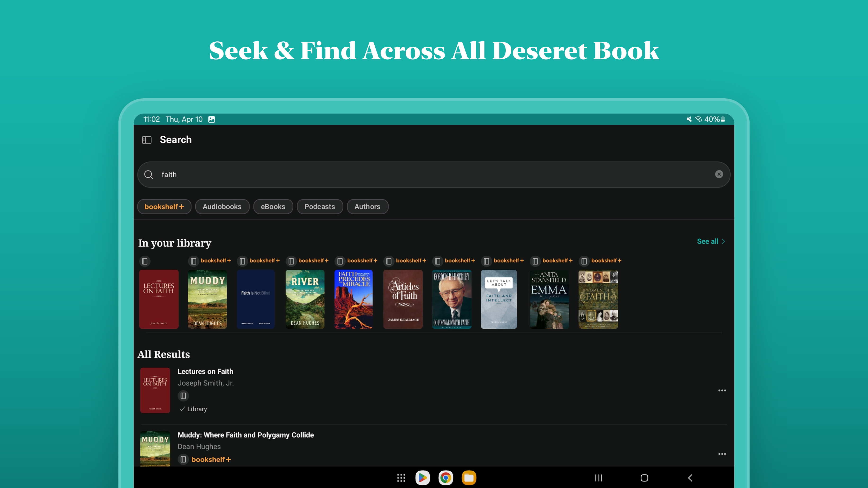Image resolution: width=868 pixels, height=488 pixels.
Task: Toggle the eBooks filter chip
Action: (x=273, y=206)
